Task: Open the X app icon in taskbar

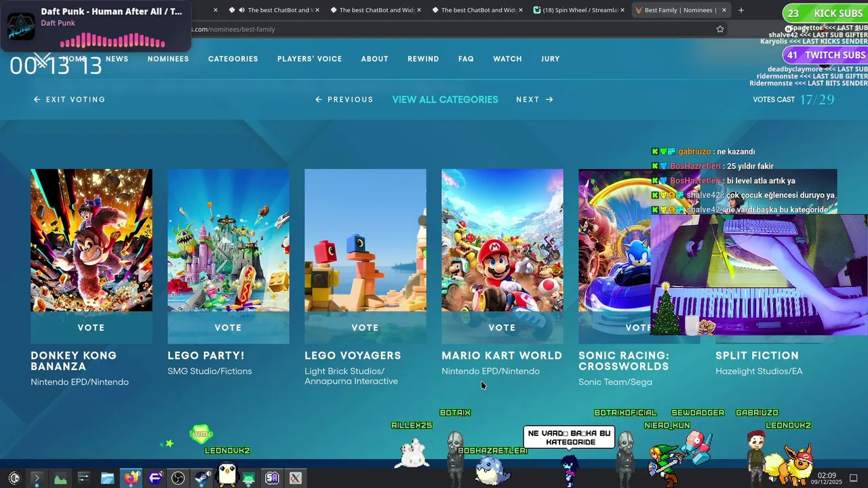Action: coord(295,479)
